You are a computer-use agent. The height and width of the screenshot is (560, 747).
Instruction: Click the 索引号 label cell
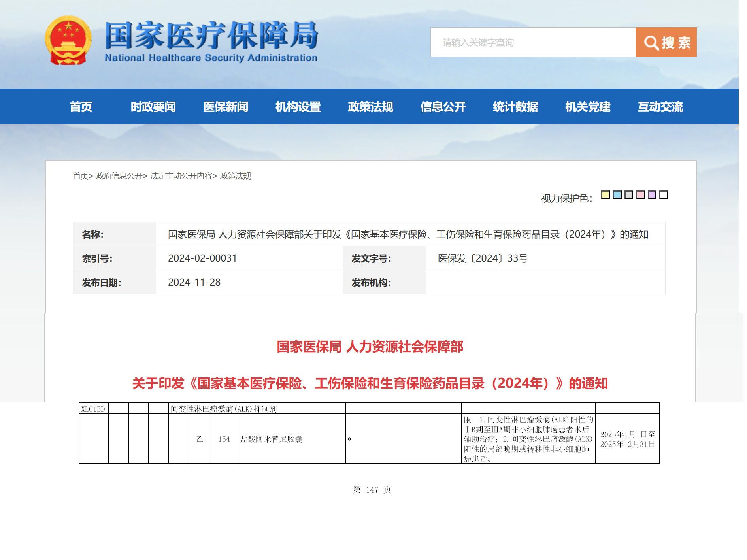pos(115,258)
